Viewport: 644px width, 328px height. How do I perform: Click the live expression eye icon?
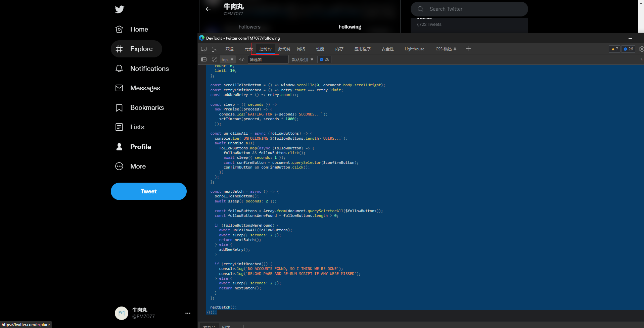[242, 59]
